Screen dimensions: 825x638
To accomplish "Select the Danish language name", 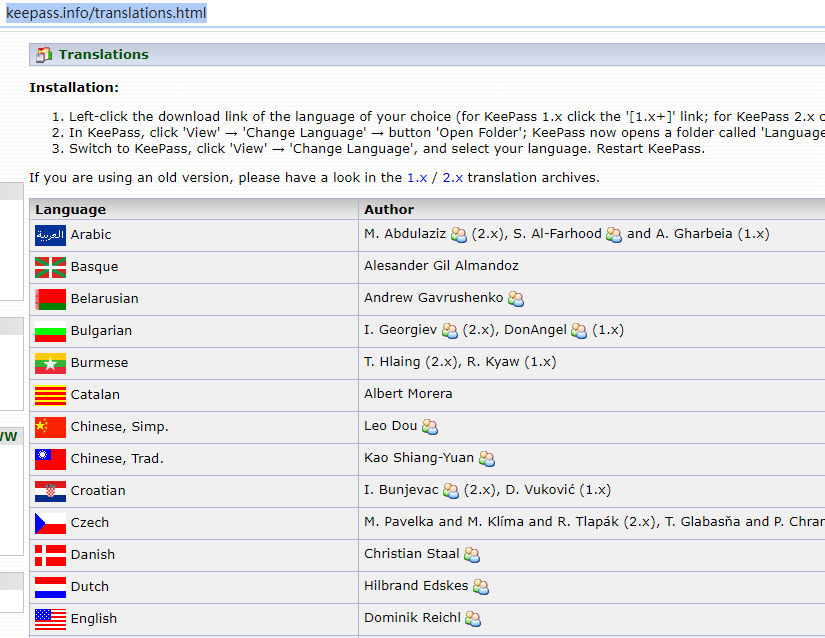I will pyautogui.click(x=93, y=555).
